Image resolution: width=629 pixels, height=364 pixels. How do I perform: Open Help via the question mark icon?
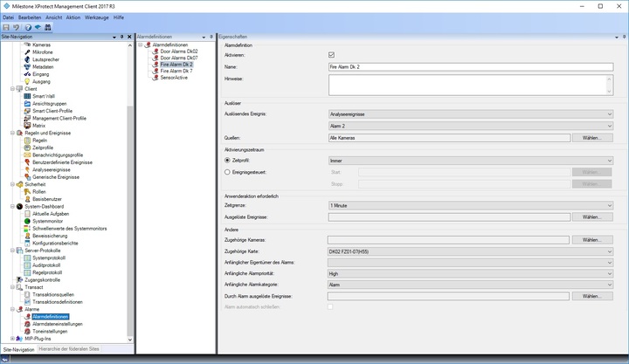click(x=28, y=27)
